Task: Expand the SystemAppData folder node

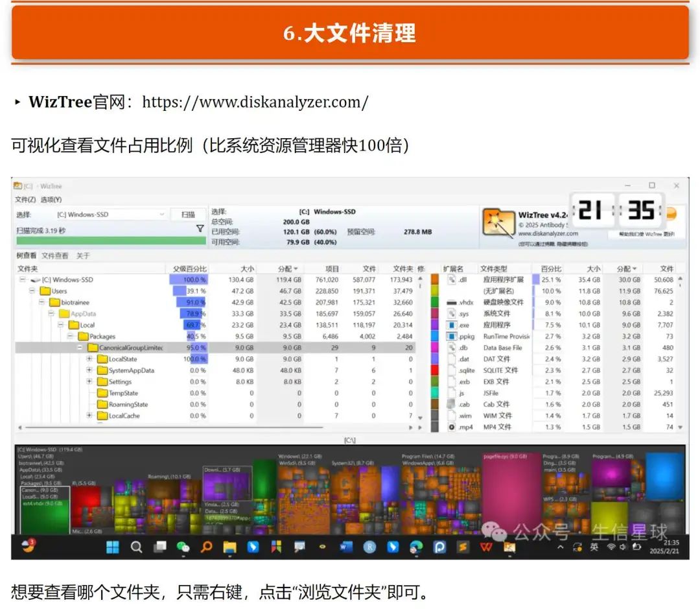Action: pos(89,370)
